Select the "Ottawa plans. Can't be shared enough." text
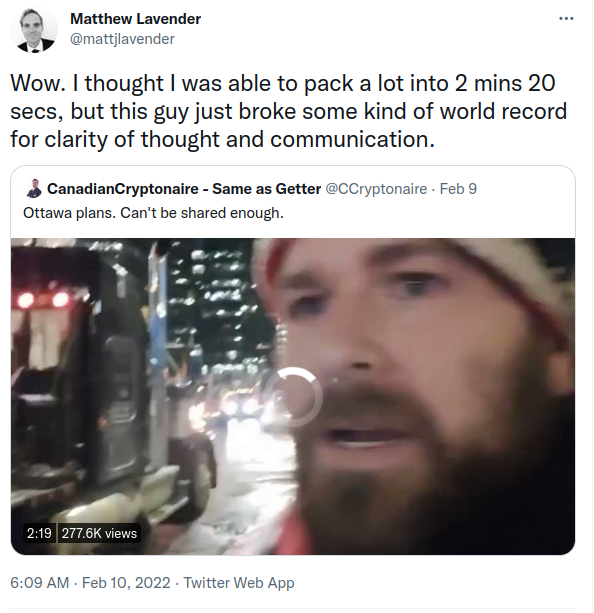Viewport: 594px width, 613px height. pos(153,213)
